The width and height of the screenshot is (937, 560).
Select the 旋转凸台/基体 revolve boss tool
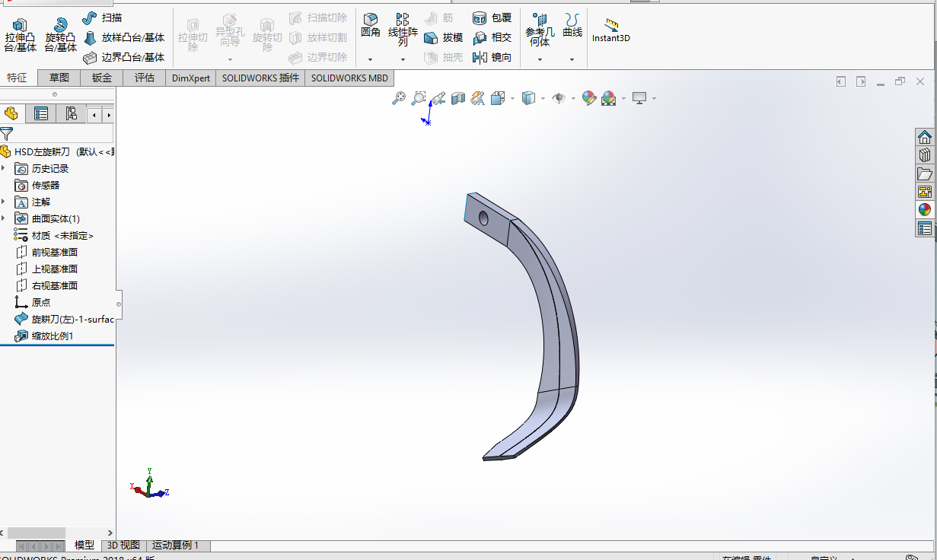(x=61, y=35)
